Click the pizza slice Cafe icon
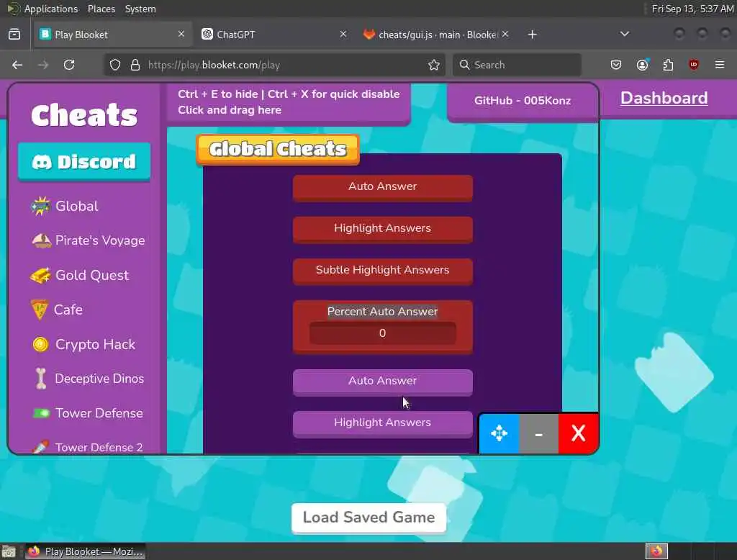Image resolution: width=737 pixels, height=560 pixels. [40, 310]
